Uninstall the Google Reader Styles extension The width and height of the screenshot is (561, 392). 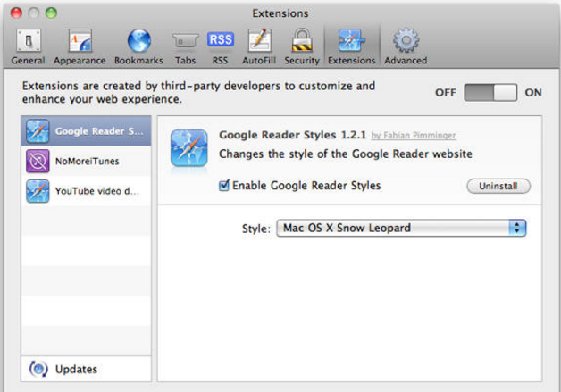[x=498, y=186]
